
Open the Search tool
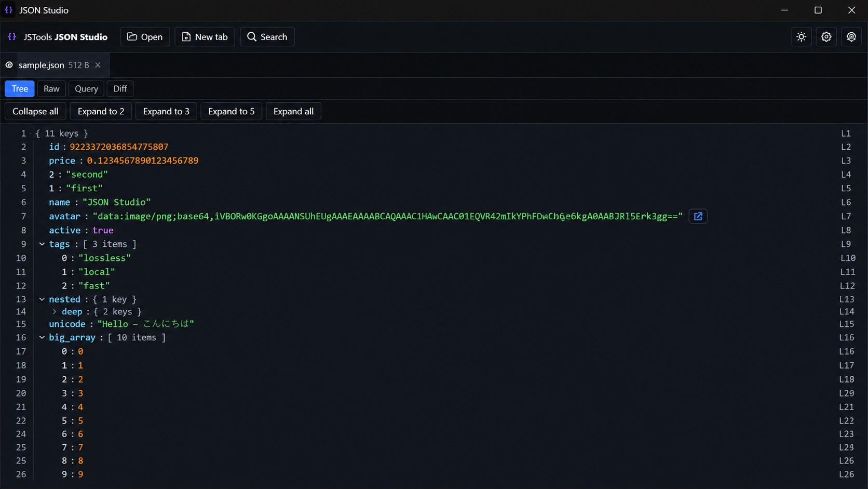click(x=267, y=37)
